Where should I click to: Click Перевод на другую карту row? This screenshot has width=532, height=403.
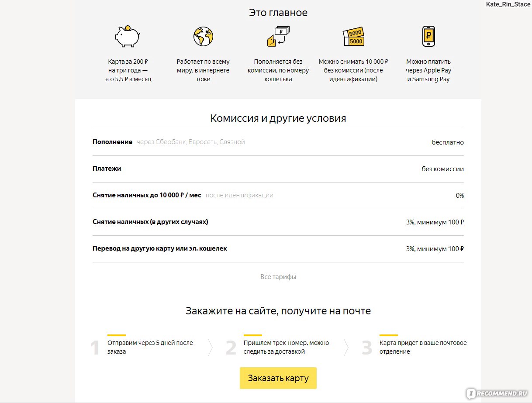278,249
